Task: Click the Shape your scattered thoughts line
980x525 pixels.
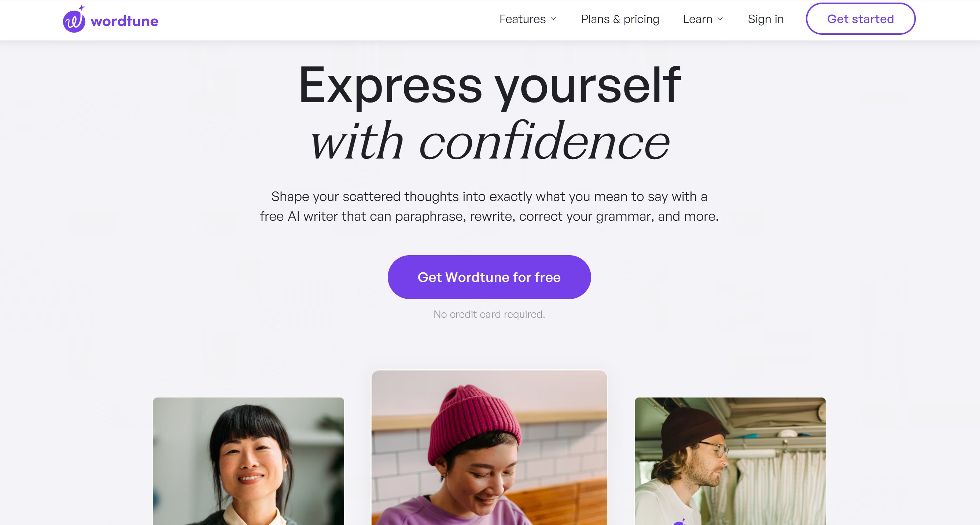Action: pyautogui.click(x=489, y=197)
